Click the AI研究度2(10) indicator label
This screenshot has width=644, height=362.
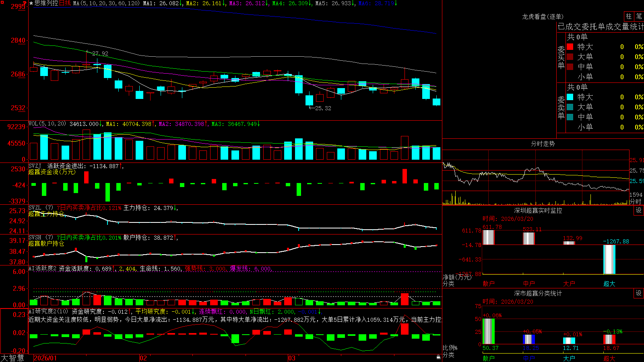48,311
